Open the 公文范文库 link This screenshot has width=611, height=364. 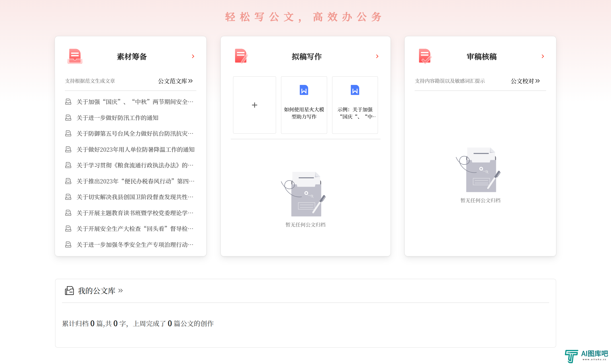(x=175, y=81)
